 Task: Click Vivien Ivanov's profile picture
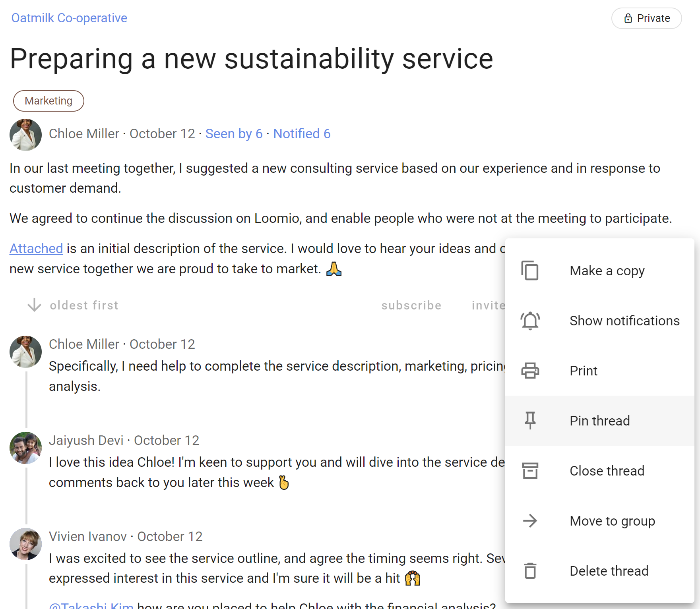click(x=25, y=544)
